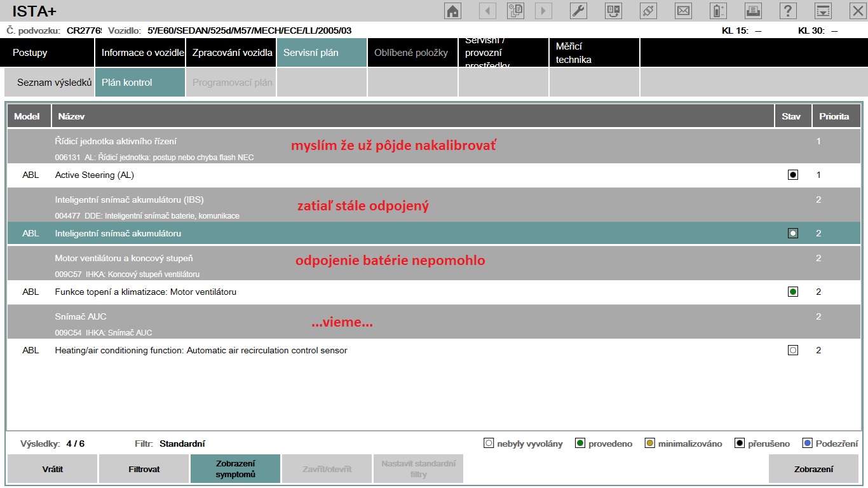868x488 pixels.
Task: Print using the printer icon
Action: pos(753,11)
